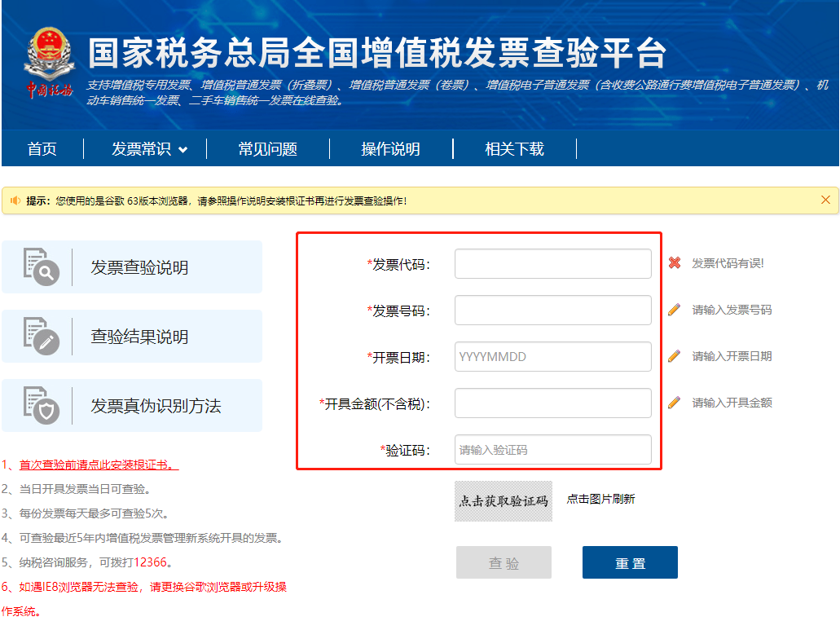Click the red X error icon beside 发票代码有误
840x630 pixels.
[x=675, y=263]
